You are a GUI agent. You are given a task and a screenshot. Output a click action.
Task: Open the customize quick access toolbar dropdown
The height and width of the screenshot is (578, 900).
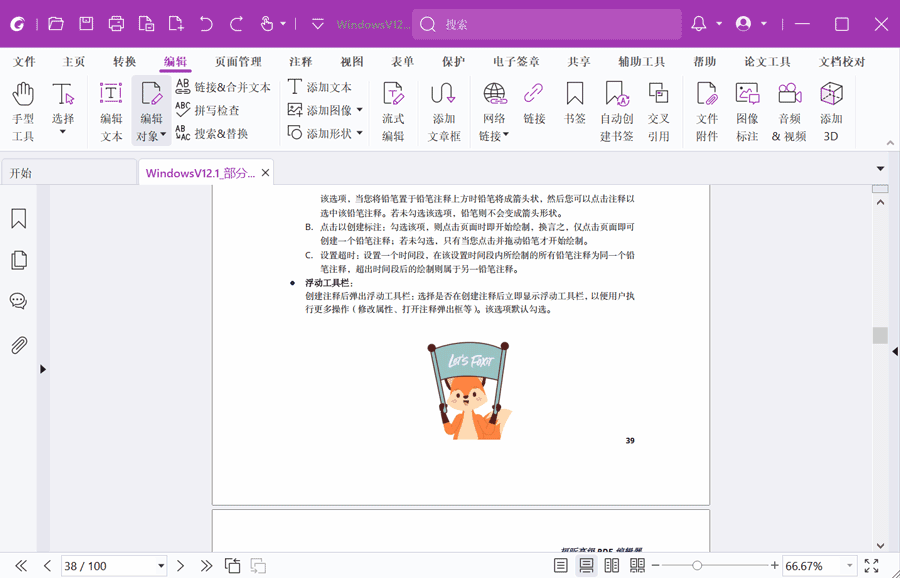click(317, 24)
